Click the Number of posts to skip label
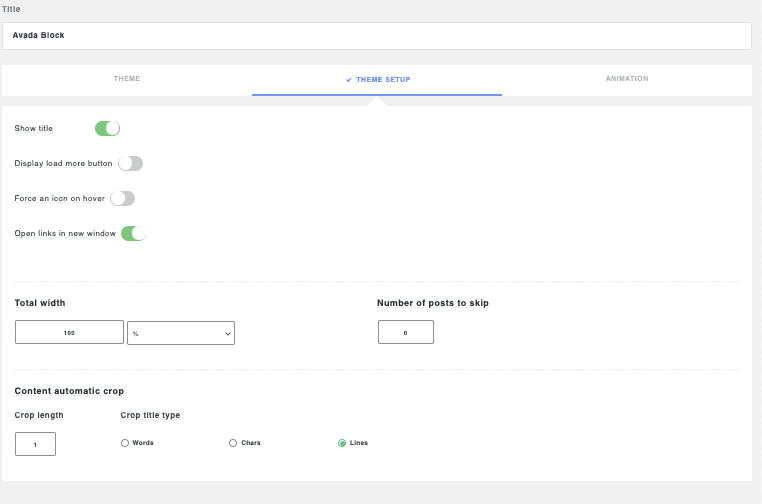 [x=432, y=303]
